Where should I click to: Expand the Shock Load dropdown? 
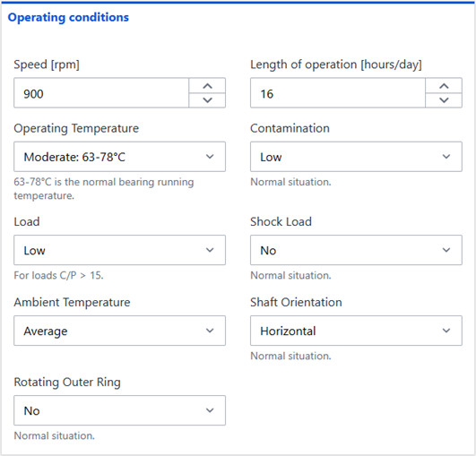coord(356,250)
